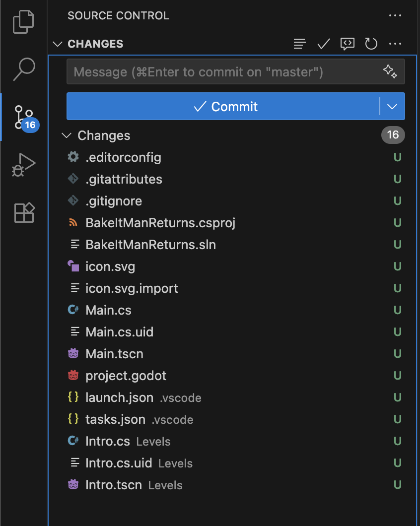
Task: Open the Commit button dropdown arrow
Action: 392,106
